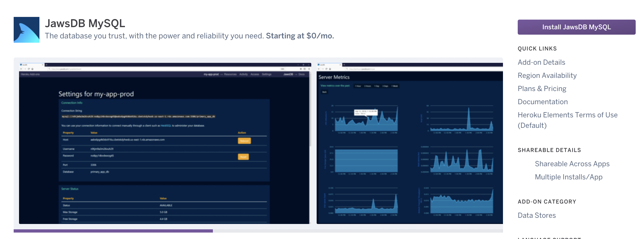Click the 'Shareable Across Apps' text
Image resolution: width=644 pixels, height=239 pixels.
coord(572,164)
